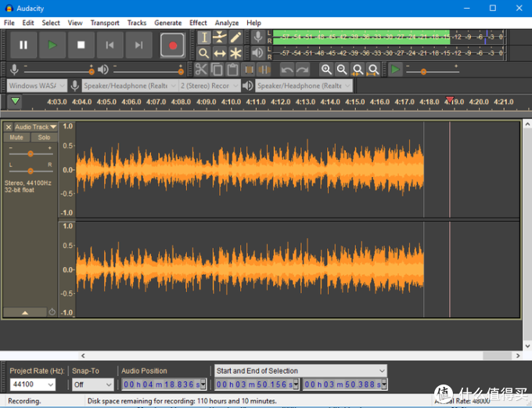Open the File menu
The width and height of the screenshot is (532, 408).
click(x=9, y=23)
